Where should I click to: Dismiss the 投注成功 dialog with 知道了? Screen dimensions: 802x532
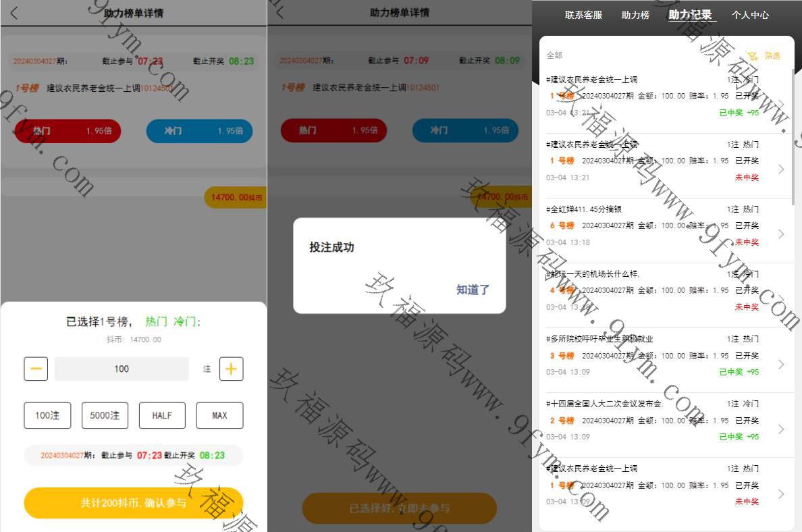tap(473, 290)
